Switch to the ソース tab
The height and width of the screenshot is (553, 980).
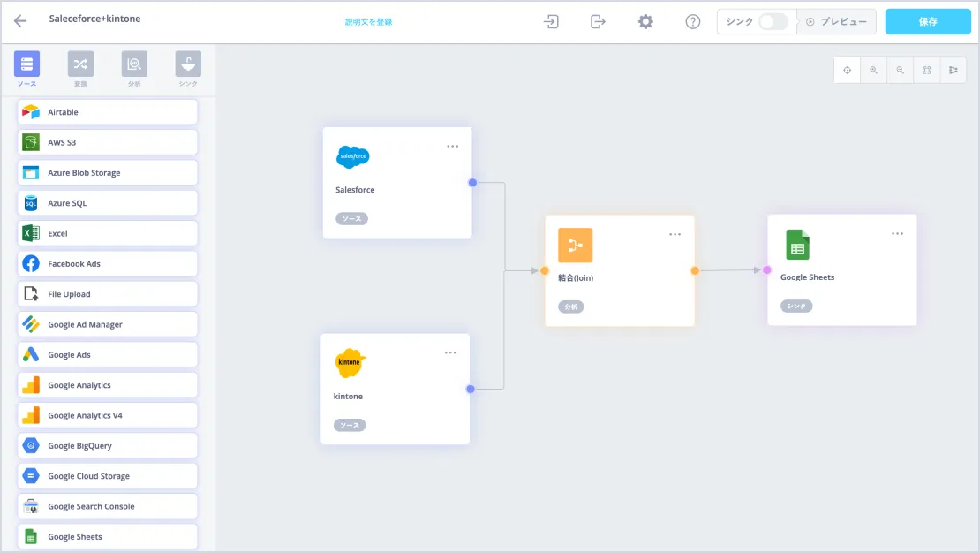26,69
